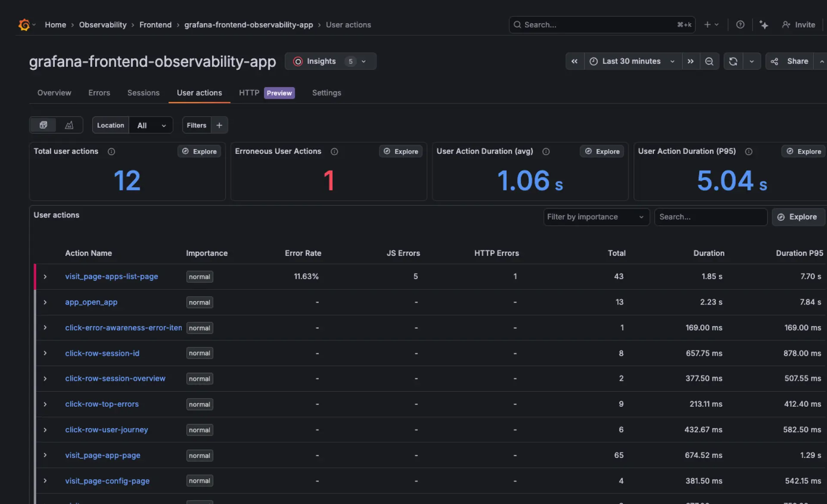Shift time range backward
Image resolution: width=827 pixels, height=504 pixels.
575,61
